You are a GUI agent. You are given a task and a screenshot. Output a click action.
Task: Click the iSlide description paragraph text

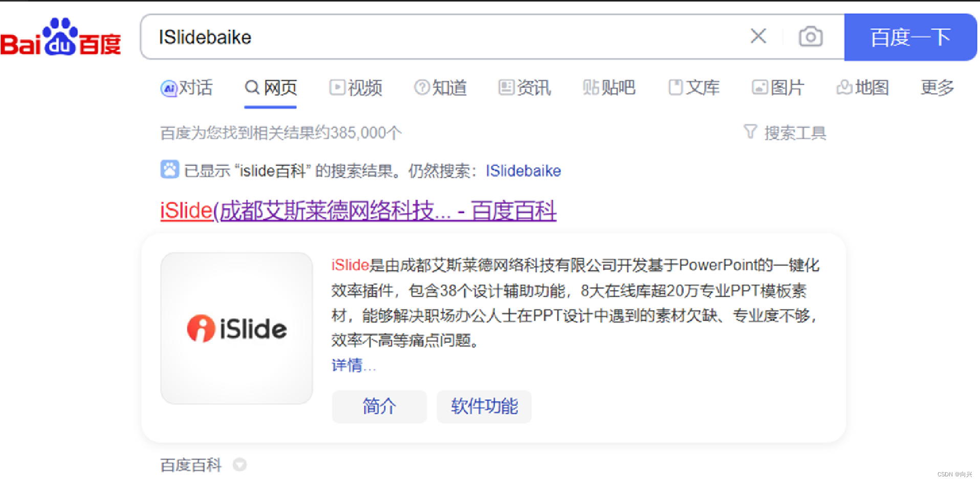coord(575,302)
